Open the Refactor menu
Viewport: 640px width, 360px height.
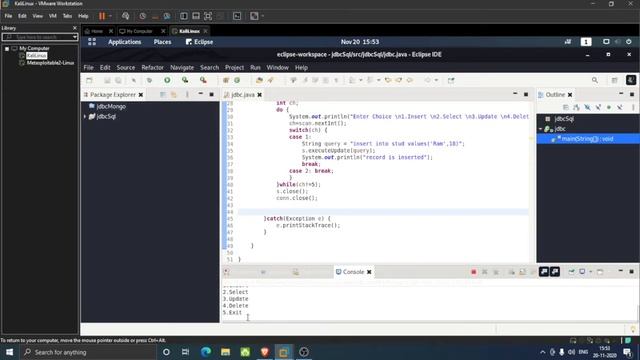[x=152, y=68]
